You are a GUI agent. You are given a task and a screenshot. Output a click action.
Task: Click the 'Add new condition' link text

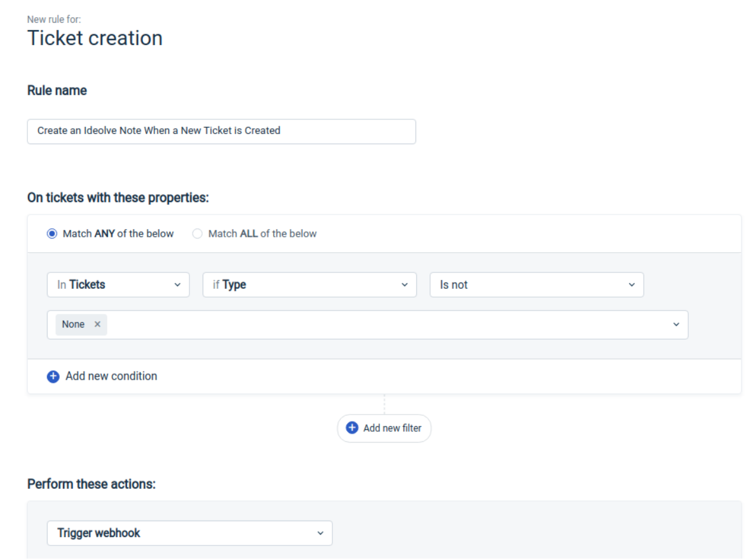pos(111,377)
